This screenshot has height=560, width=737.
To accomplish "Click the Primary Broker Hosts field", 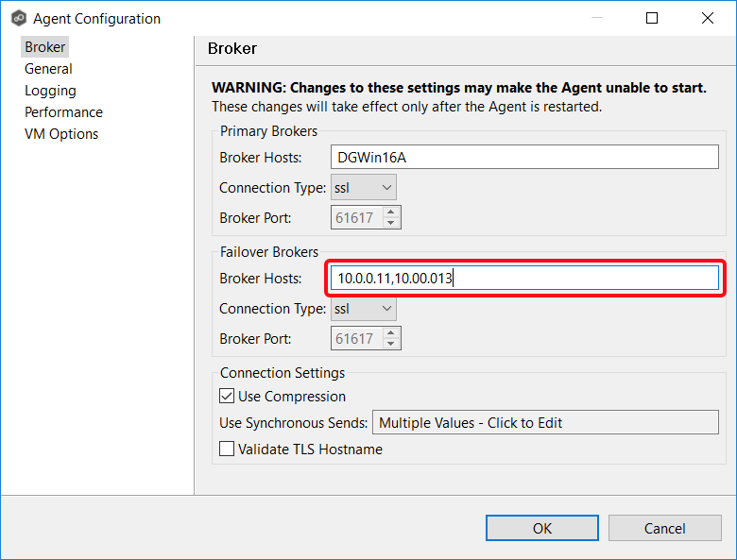I will 524,158.
